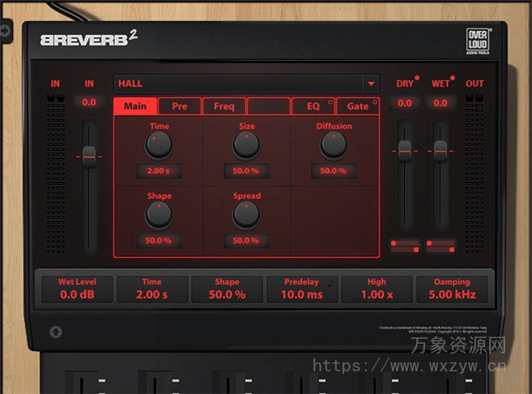The width and height of the screenshot is (532, 394).
Task: Click the WET pan lower slider
Action: click(x=440, y=250)
